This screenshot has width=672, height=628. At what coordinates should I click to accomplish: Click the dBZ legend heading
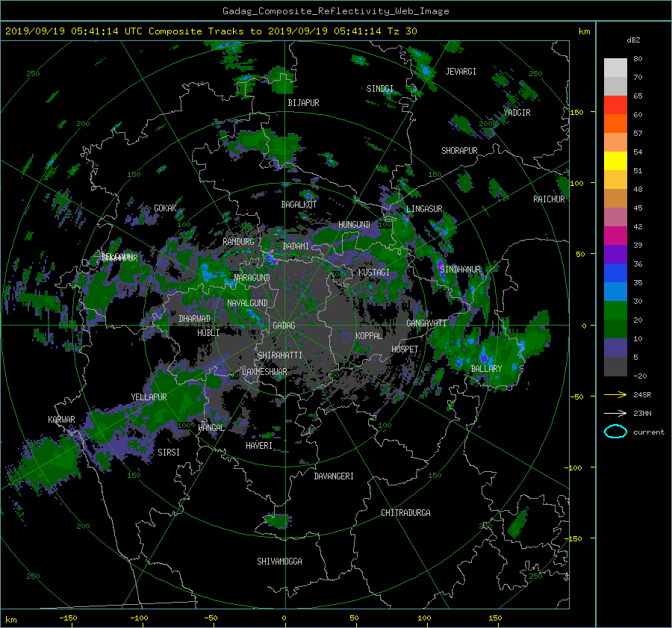pos(633,40)
